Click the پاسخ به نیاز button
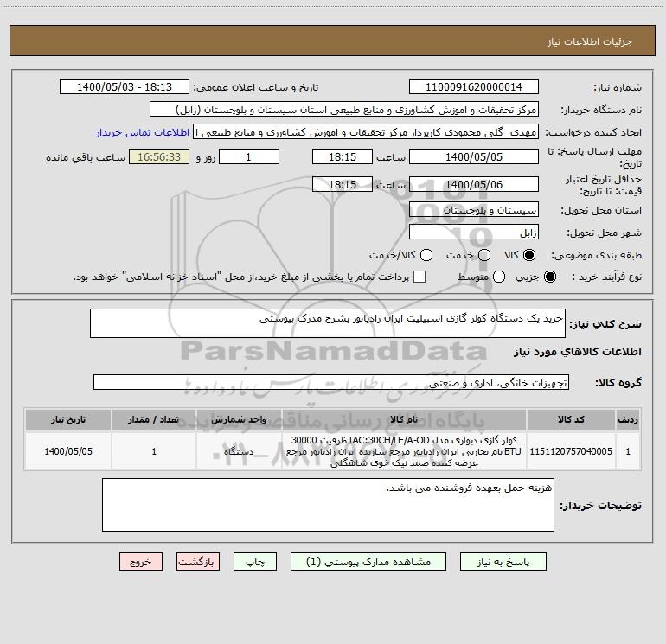This screenshot has height=644, width=666. (503, 562)
